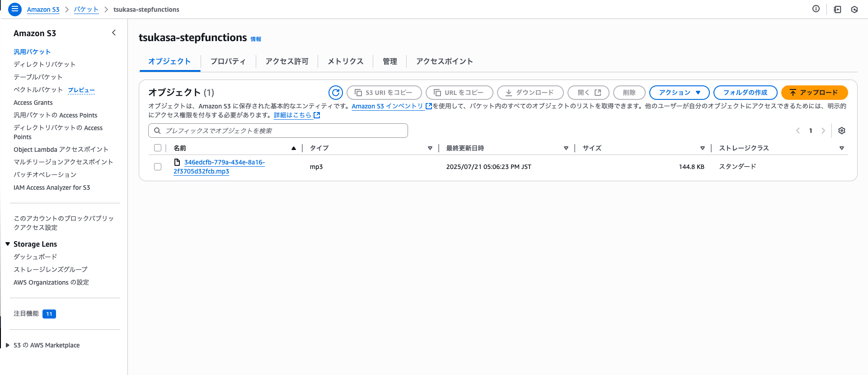Click the アップロード button
868x375 pixels.
click(x=814, y=93)
